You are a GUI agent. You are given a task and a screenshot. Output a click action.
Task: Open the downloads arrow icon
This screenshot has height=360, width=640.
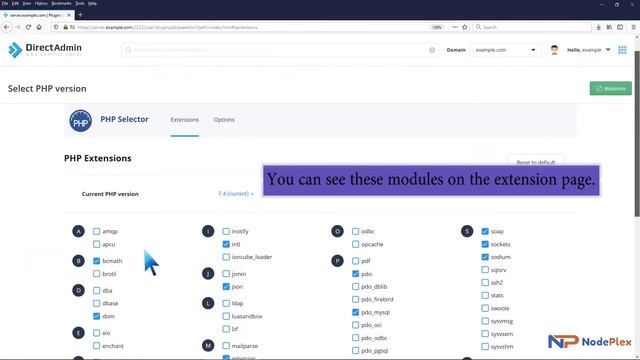pos(598,27)
